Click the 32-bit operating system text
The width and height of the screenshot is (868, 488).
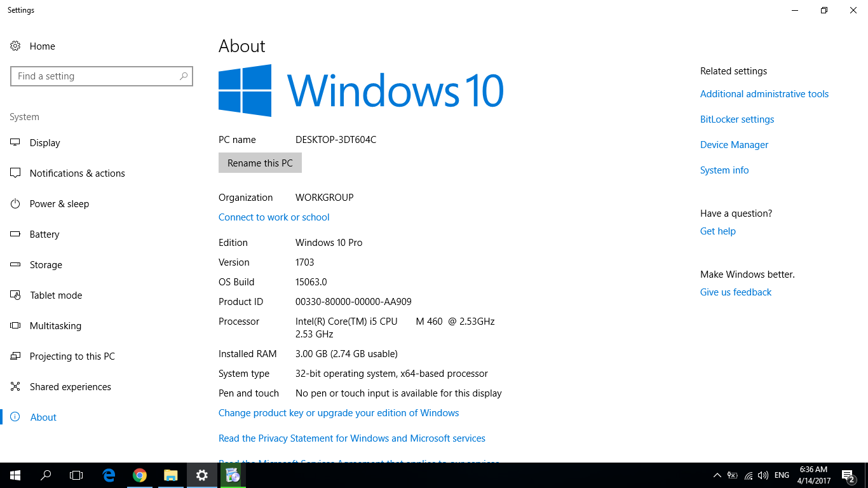click(x=391, y=374)
